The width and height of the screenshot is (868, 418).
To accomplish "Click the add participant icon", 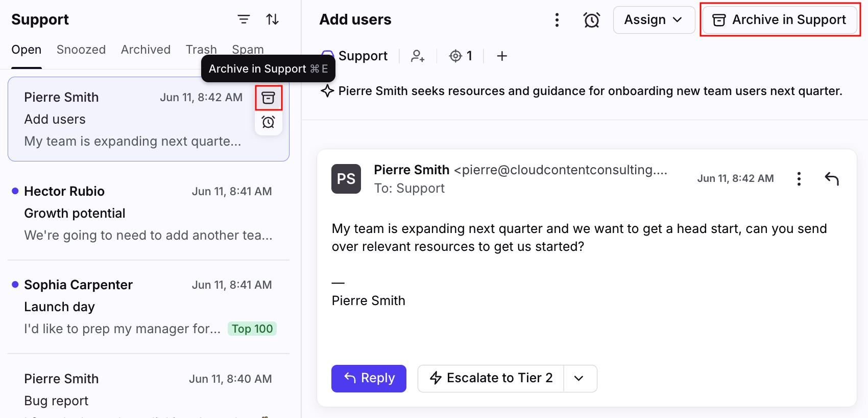I will pos(418,56).
